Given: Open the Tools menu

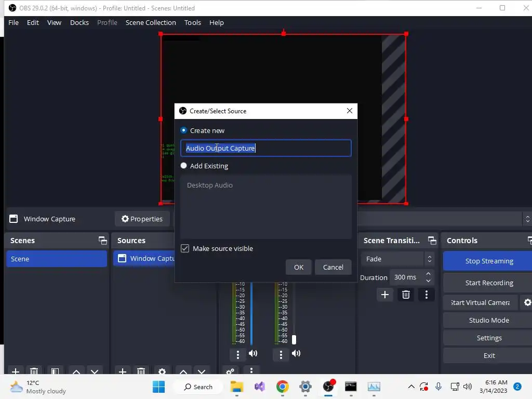Looking at the screenshot, I should (x=192, y=23).
